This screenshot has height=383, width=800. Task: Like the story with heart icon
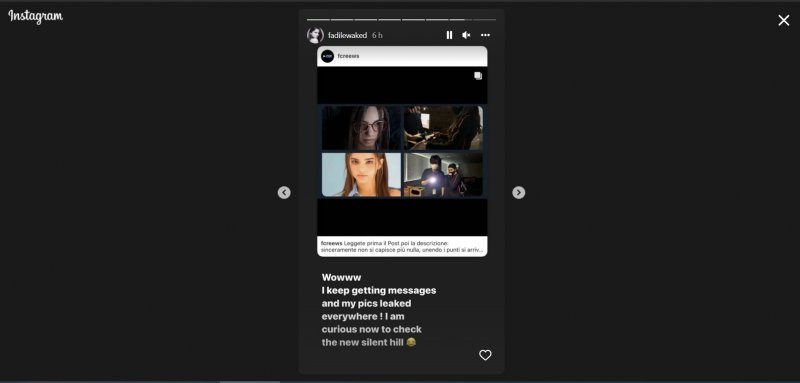pyautogui.click(x=485, y=355)
